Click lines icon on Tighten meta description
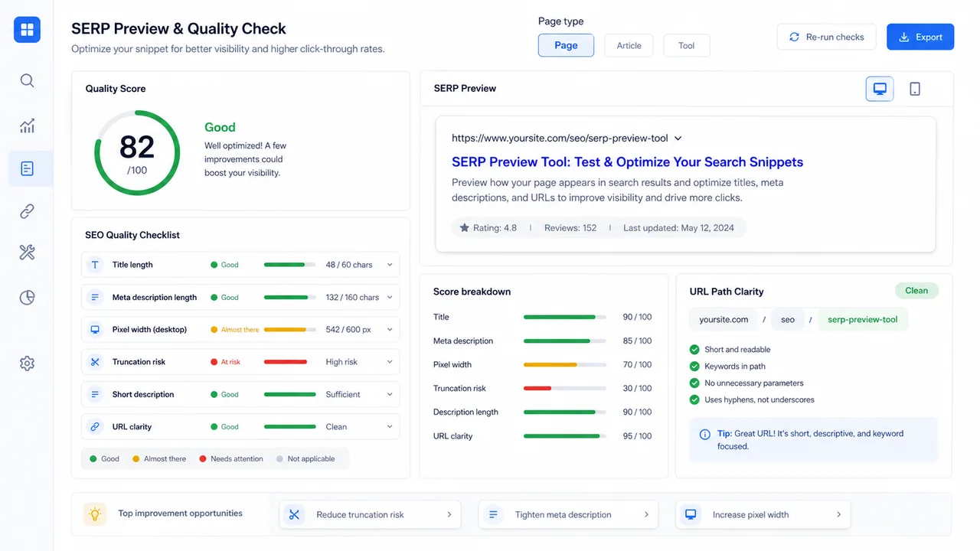 (493, 514)
